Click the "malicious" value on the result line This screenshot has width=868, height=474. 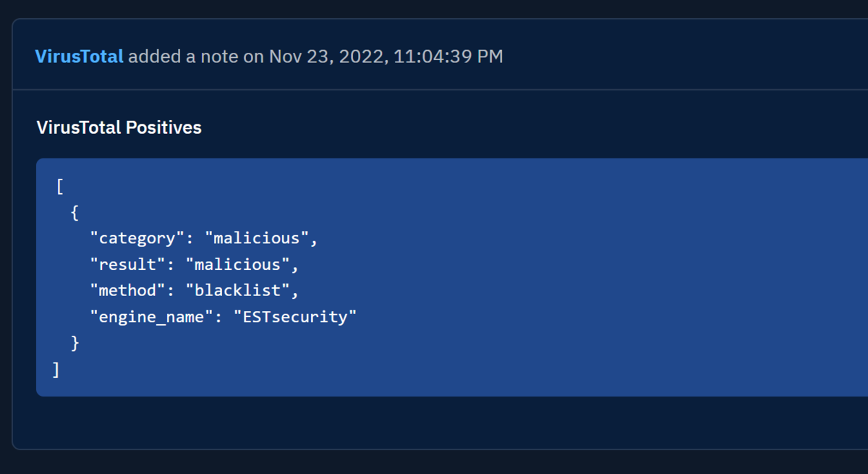[x=238, y=265]
